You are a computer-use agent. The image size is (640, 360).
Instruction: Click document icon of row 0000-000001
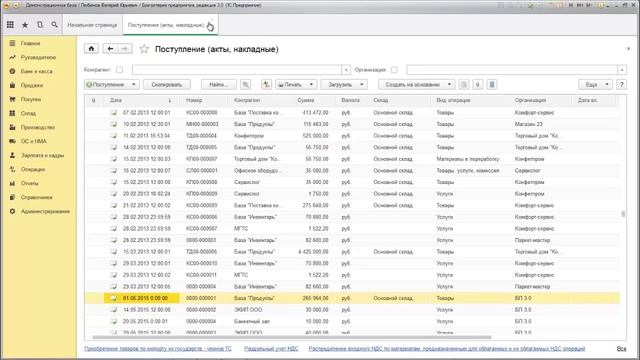point(113,298)
